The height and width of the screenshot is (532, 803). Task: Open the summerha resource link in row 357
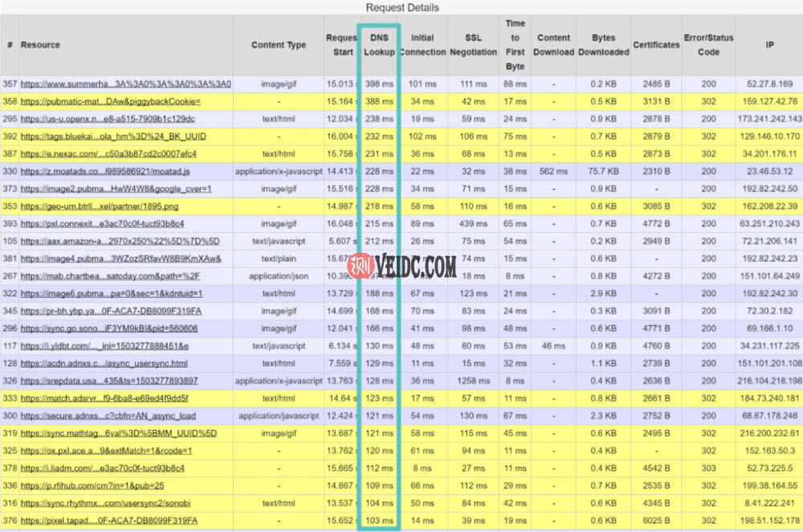pos(126,83)
